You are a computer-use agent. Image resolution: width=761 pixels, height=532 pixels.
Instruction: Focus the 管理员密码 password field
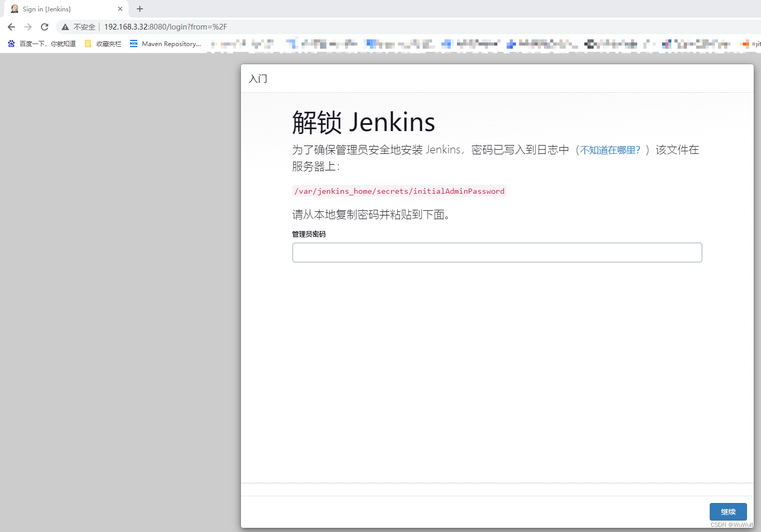coord(497,253)
